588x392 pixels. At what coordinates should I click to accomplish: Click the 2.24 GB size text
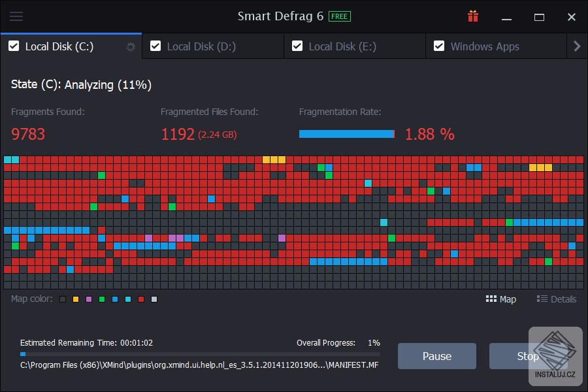(218, 135)
